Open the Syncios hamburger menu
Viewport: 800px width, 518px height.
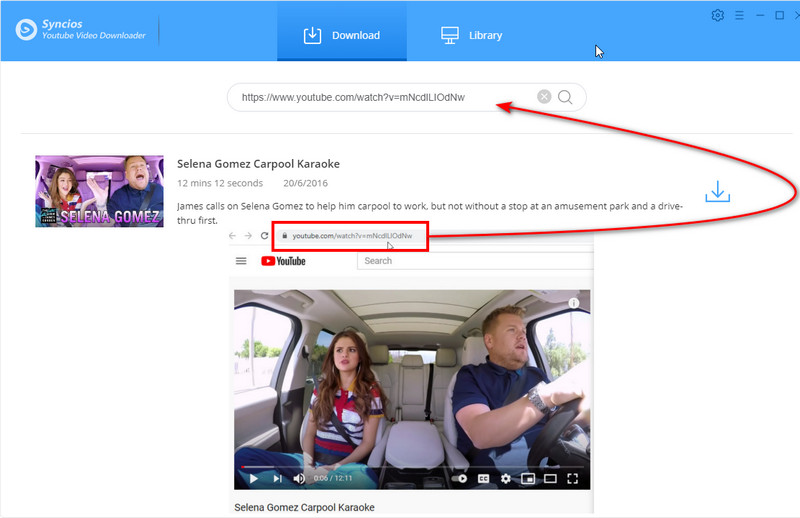[x=739, y=15]
